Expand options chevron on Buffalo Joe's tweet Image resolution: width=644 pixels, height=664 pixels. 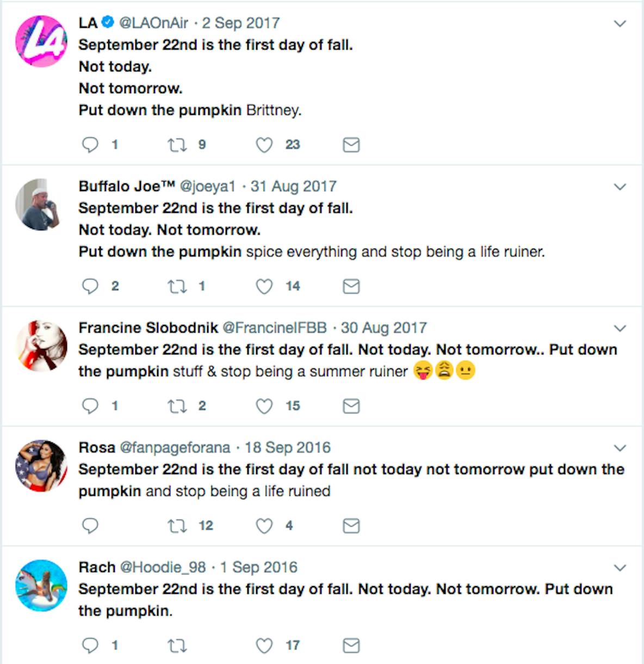(x=620, y=187)
